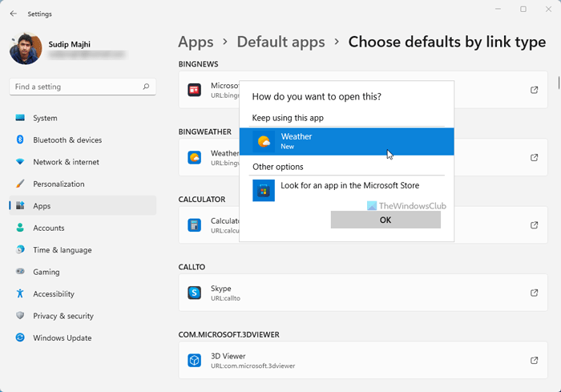Click the Skype app icon

coord(194,293)
